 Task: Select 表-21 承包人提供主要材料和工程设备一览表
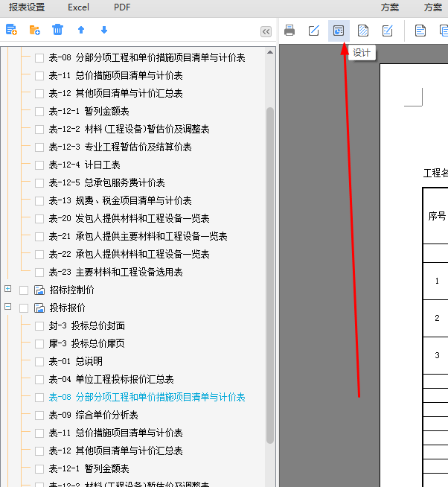(x=138, y=237)
